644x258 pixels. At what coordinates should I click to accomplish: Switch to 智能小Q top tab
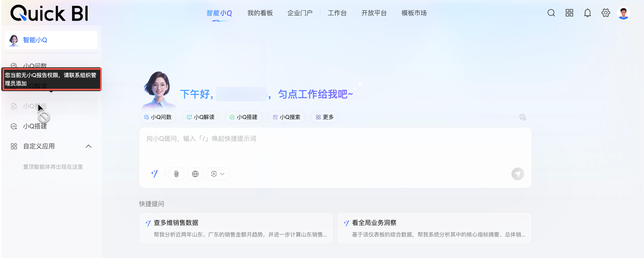[219, 13]
